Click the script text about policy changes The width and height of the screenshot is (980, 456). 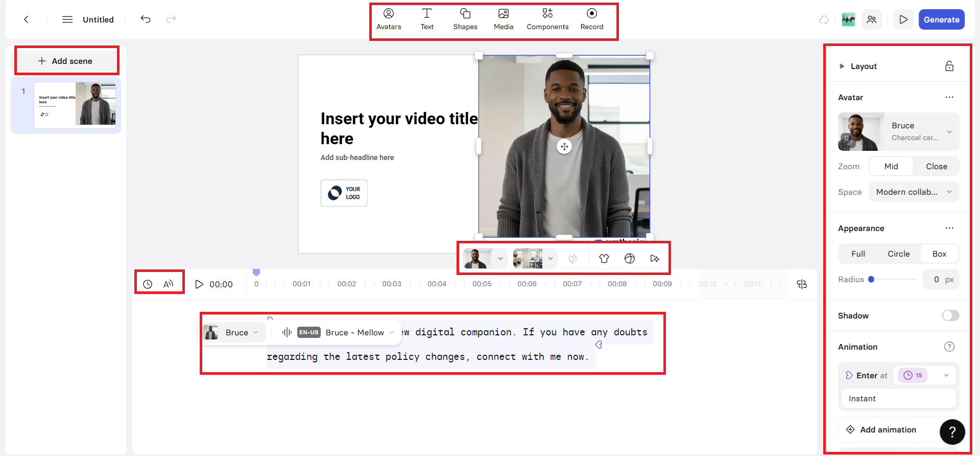click(x=428, y=357)
